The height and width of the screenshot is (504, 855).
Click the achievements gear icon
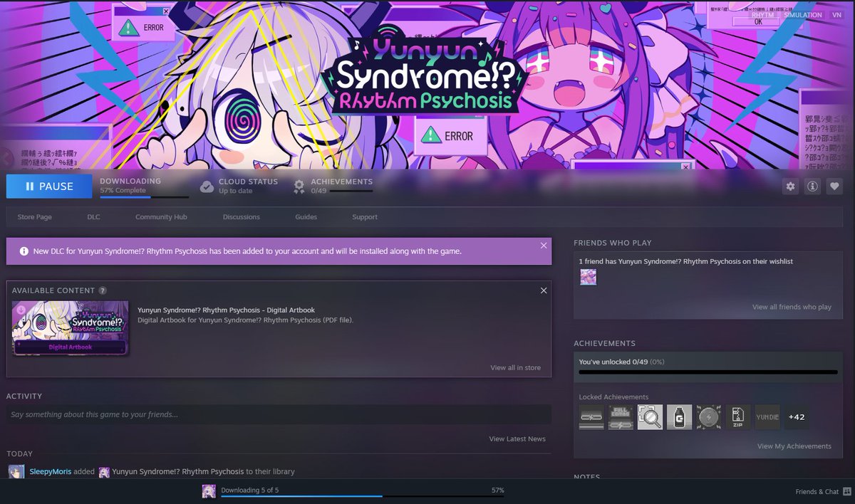[299, 187]
